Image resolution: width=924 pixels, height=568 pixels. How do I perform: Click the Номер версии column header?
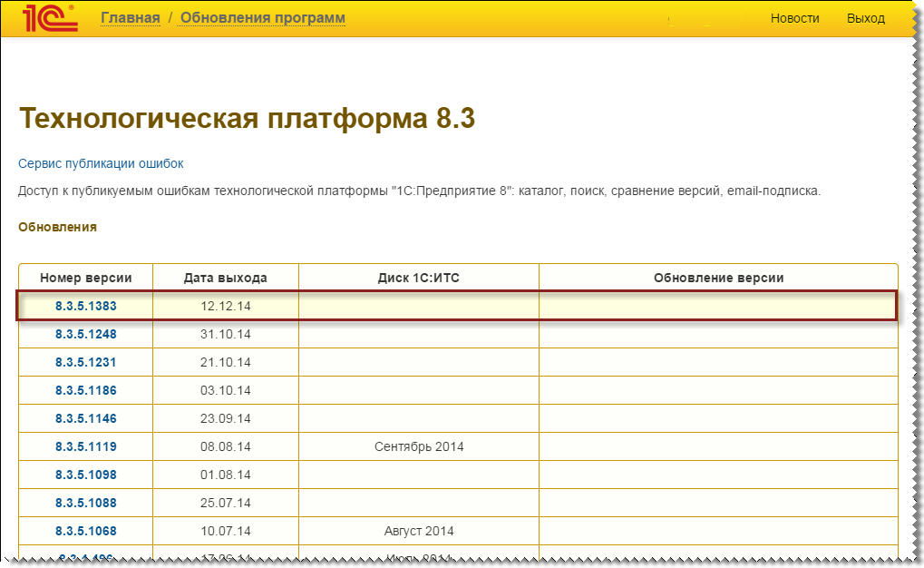(85, 278)
